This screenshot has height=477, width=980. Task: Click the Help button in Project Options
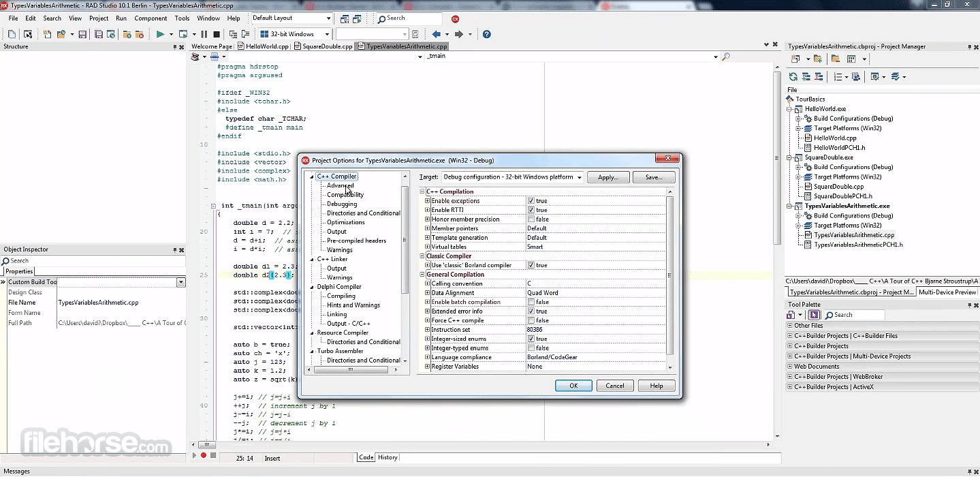click(657, 386)
